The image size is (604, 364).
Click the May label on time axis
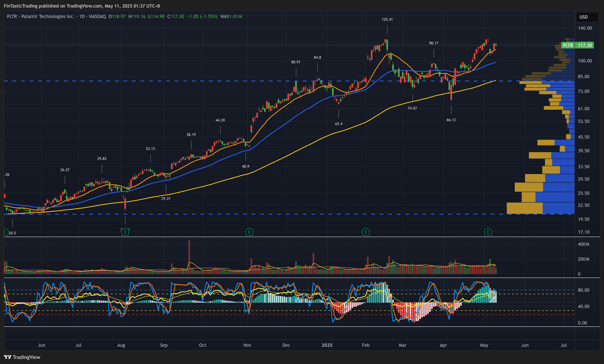(484, 345)
